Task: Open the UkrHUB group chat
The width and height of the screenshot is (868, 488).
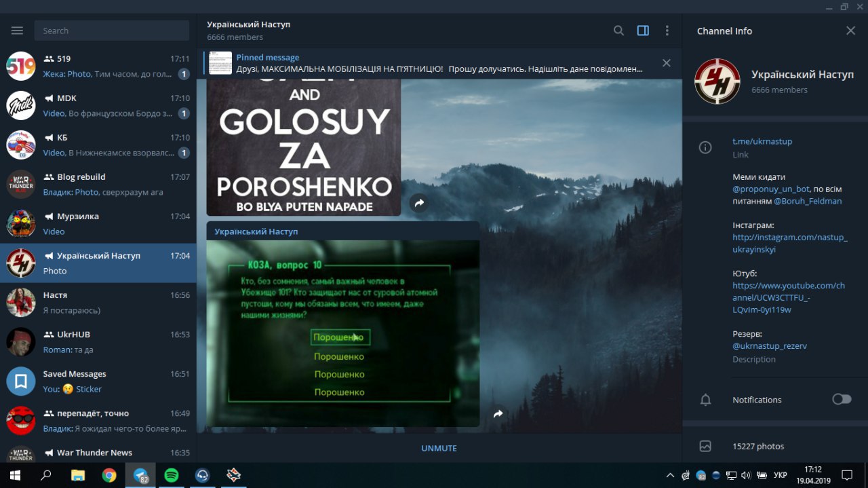Action: (x=98, y=342)
